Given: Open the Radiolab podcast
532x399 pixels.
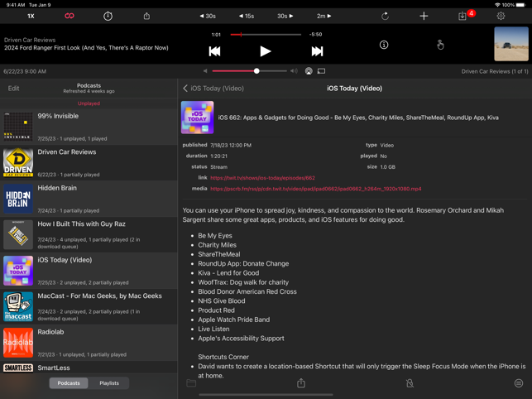Looking at the screenshot, I should point(89,343).
